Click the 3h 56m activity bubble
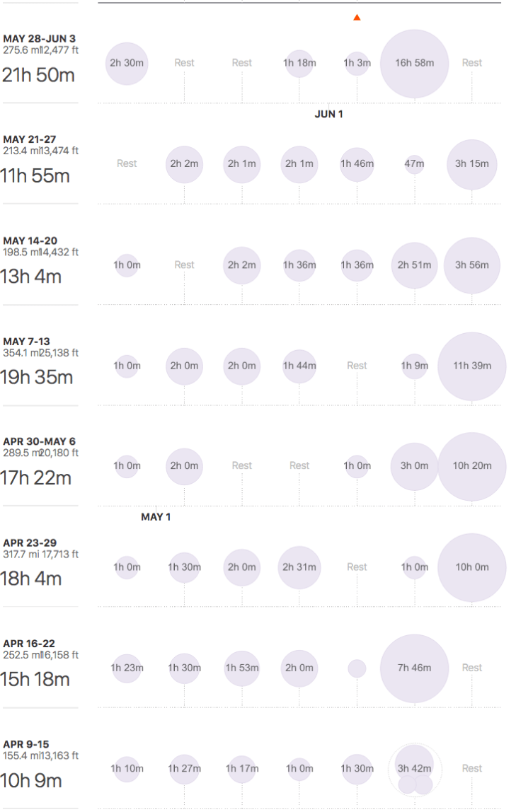Screen dimensions: 516x812 point(471,265)
